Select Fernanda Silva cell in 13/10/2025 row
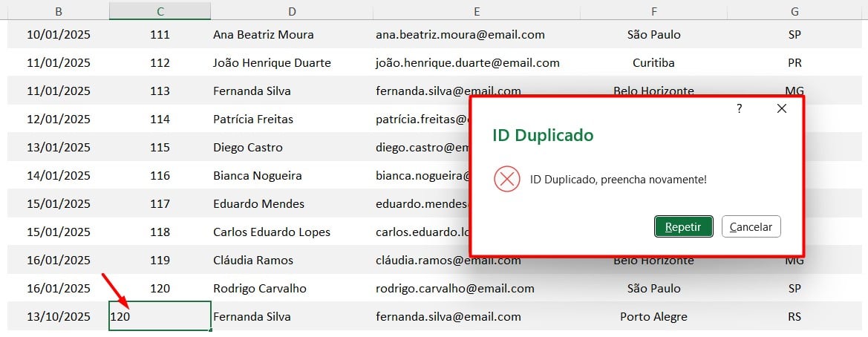Image resolution: width=868 pixels, height=337 pixels. (292, 316)
